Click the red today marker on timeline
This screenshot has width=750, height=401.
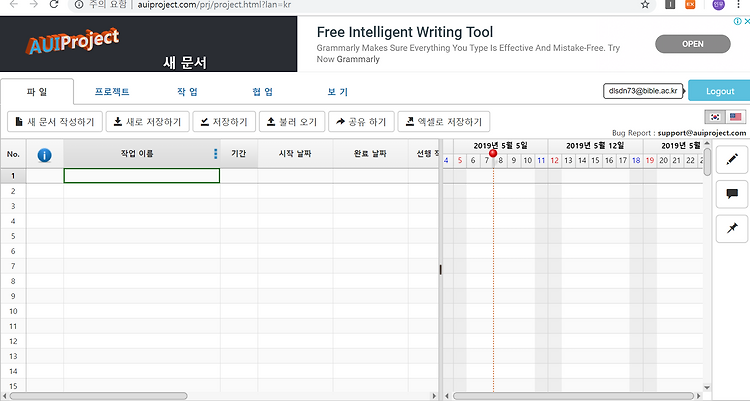pyautogui.click(x=493, y=153)
